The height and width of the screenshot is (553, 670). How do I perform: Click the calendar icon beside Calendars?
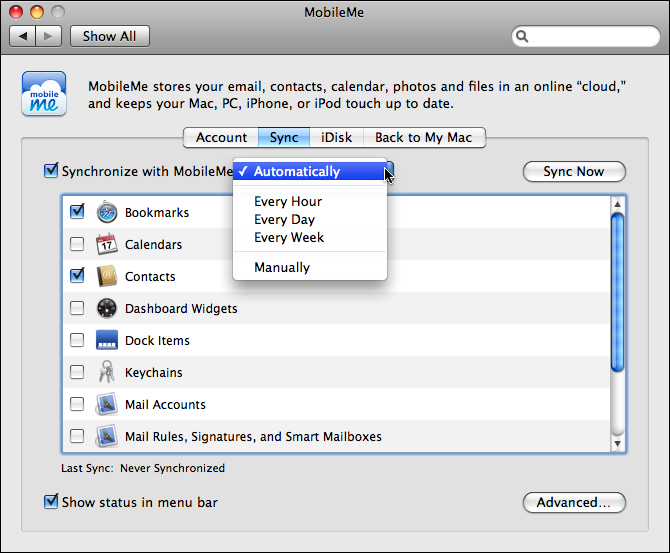(107, 244)
